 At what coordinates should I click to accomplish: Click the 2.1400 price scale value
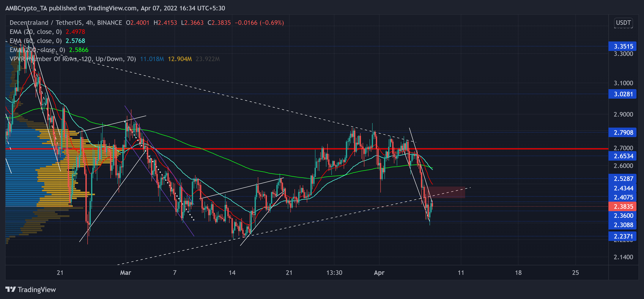click(x=623, y=257)
